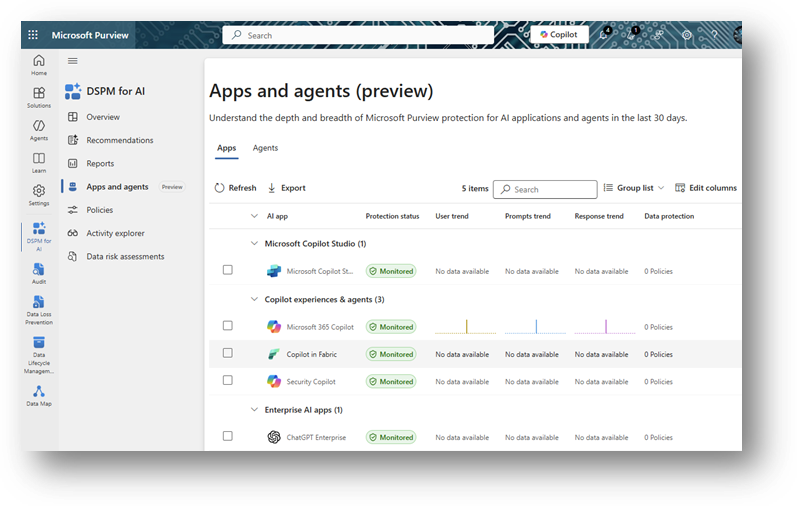Screen dimensions: 797x506
Task: Select DSPM for AI in the left rail
Action: pyautogui.click(x=39, y=236)
